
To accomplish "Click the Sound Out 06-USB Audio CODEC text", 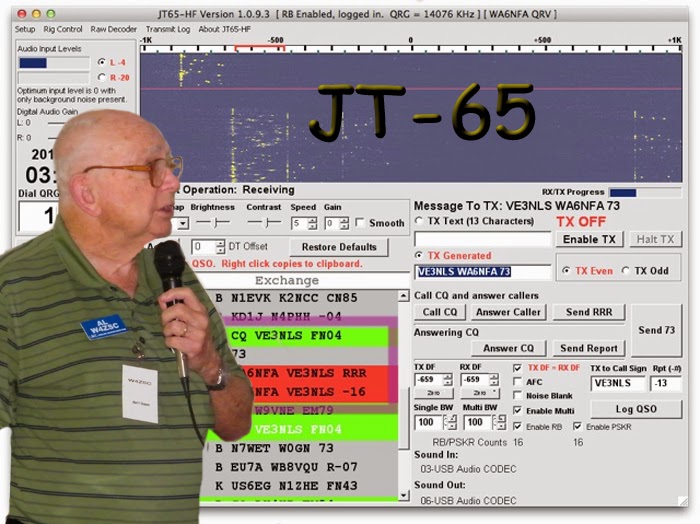I will 468,501.
